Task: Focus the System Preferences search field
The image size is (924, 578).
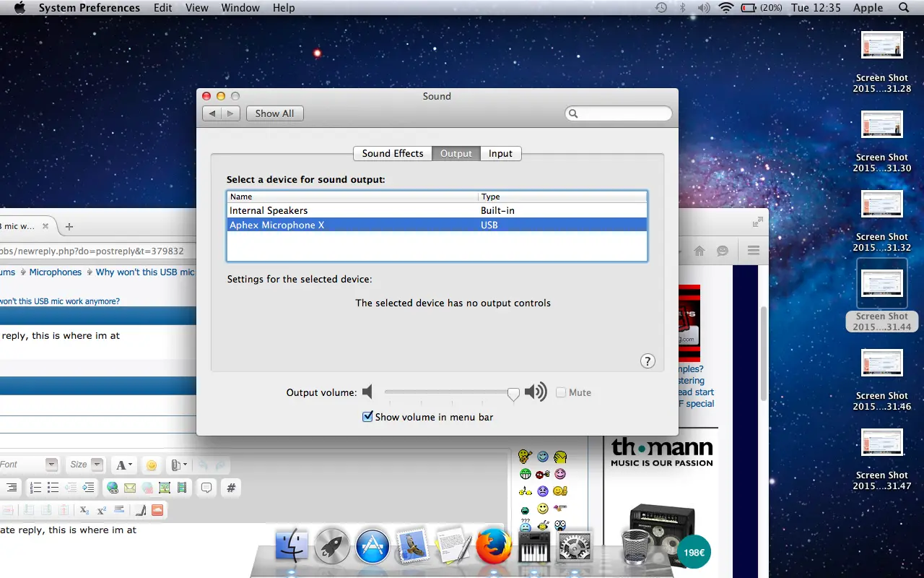Action: 619,113
